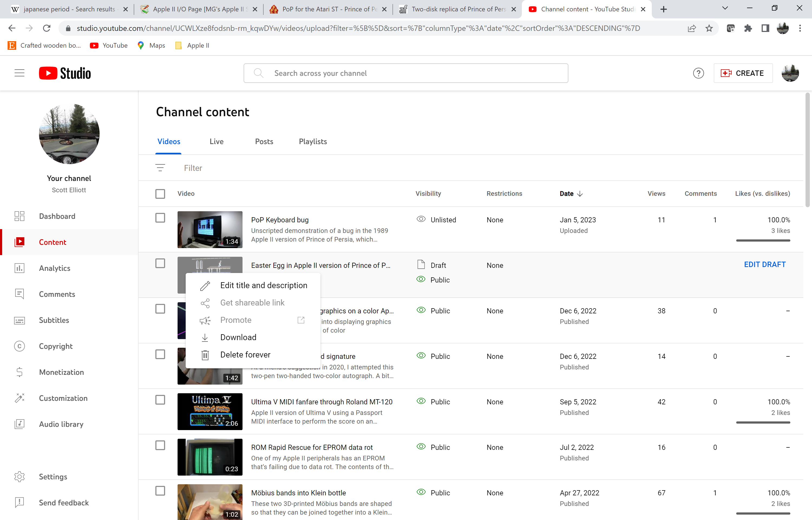Check the Easter Egg draft row checkbox

tap(160, 263)
